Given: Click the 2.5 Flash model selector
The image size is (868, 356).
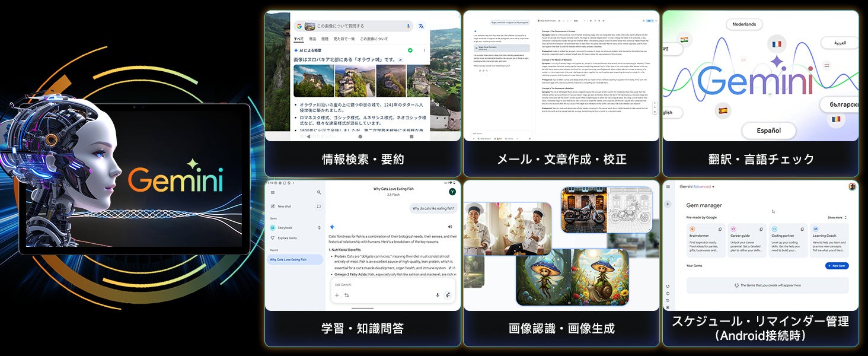Looking at the screenshot, I should click(x=394, y=195).
